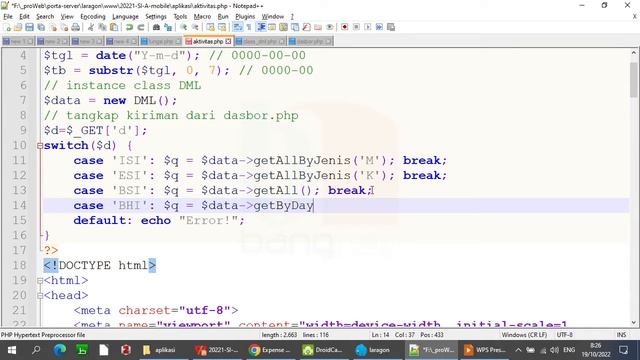Click the Close document toolbar icon
The image size is (640, 360).
pyautogui.click(x=53, y=27)
